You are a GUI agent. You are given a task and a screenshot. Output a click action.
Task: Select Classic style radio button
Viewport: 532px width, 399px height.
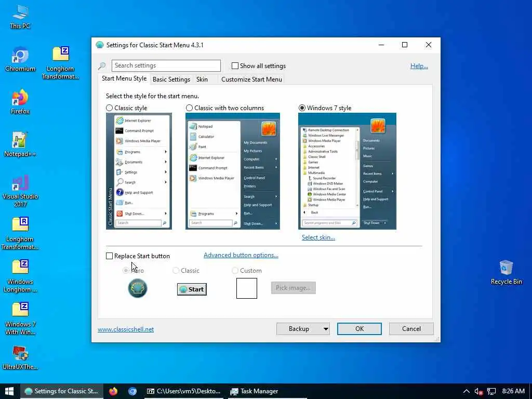tap(109, 108)
